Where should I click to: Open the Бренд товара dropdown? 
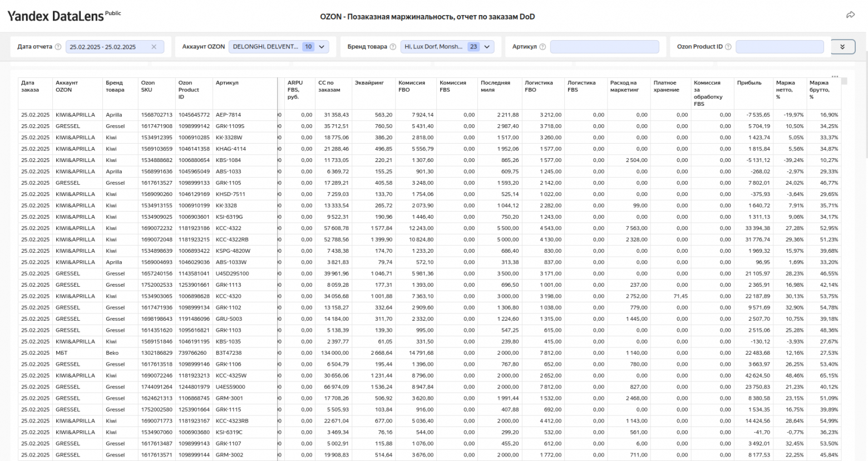[x=447, y=47]
